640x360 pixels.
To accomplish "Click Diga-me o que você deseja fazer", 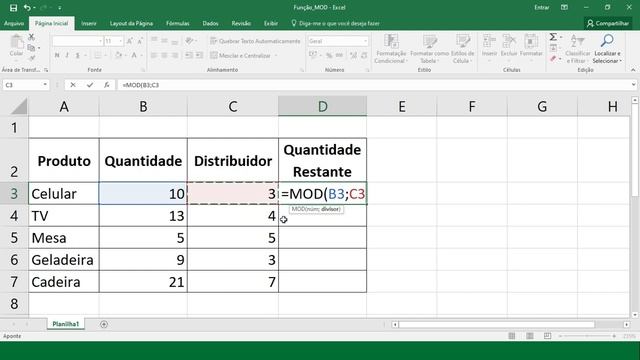I will pos(335,24).
